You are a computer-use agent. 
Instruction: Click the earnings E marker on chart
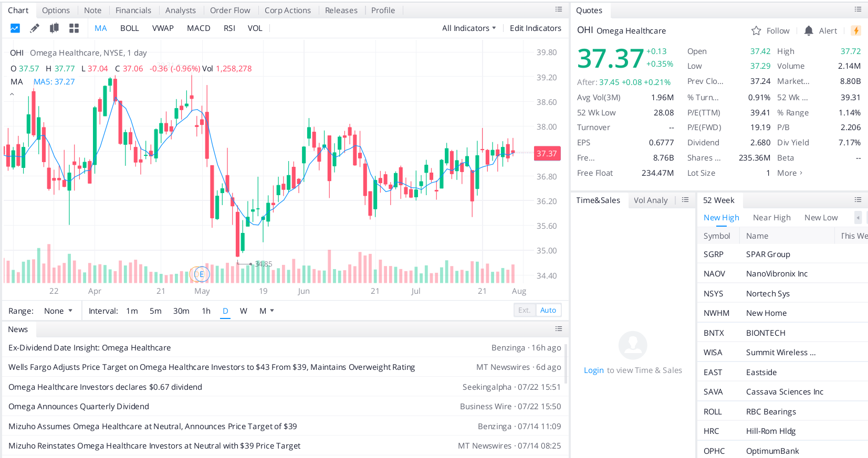202,274
